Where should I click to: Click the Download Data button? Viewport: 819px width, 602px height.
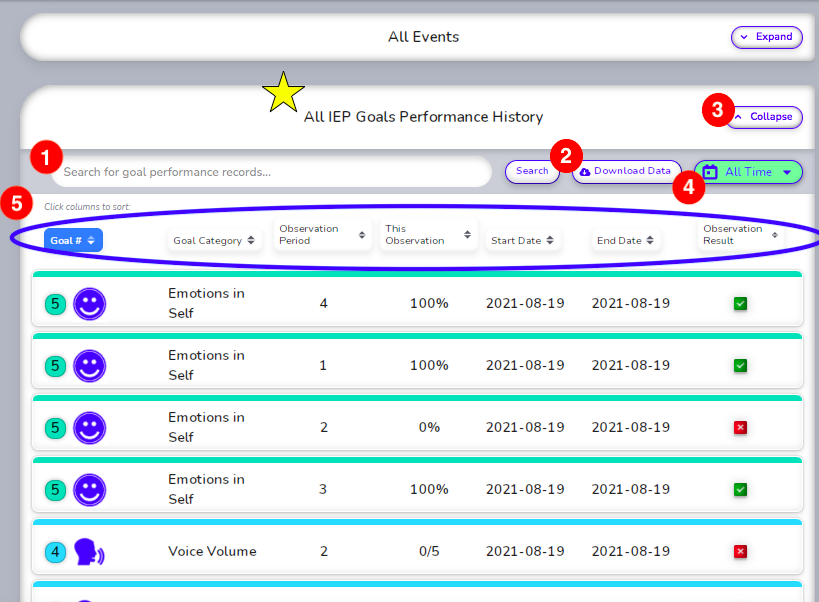[627, 171]
